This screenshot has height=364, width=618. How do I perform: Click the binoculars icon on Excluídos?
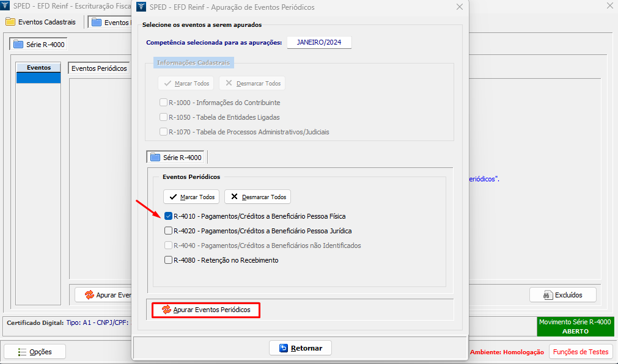[548, 295]
